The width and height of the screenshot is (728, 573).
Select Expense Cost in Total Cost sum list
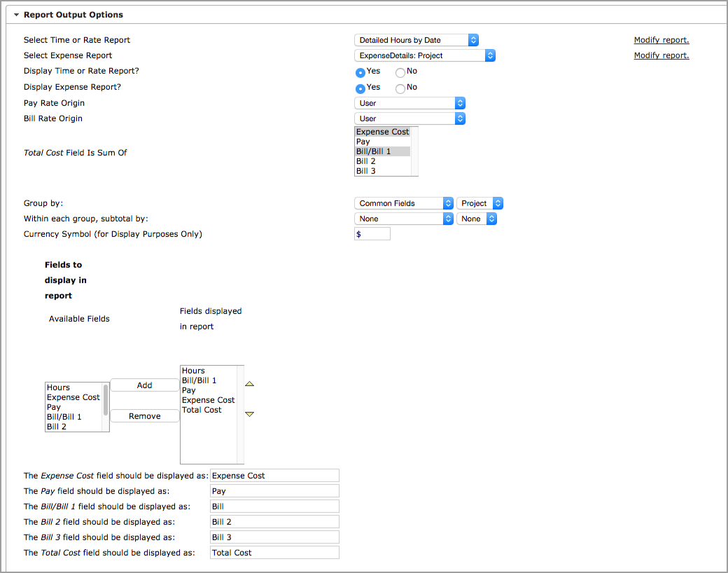click(x=383, y=132)
